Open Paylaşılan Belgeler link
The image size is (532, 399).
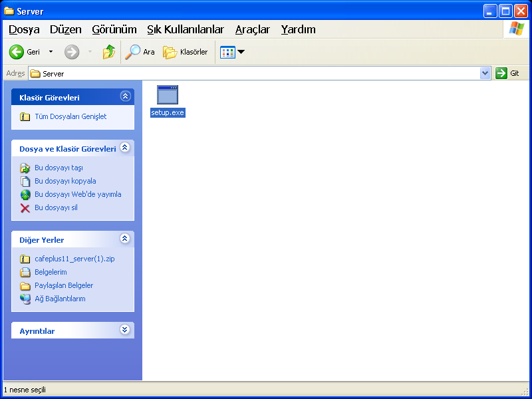(x=64, y=285)
